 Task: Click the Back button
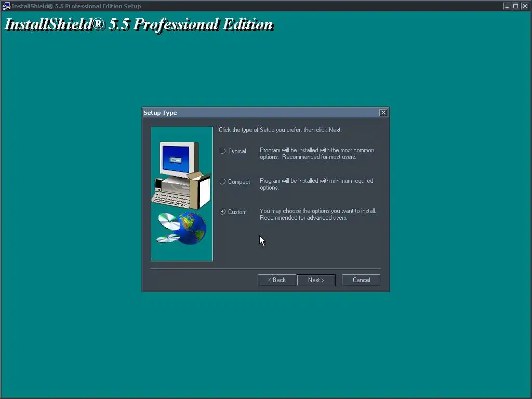click(x=277, y=280)
